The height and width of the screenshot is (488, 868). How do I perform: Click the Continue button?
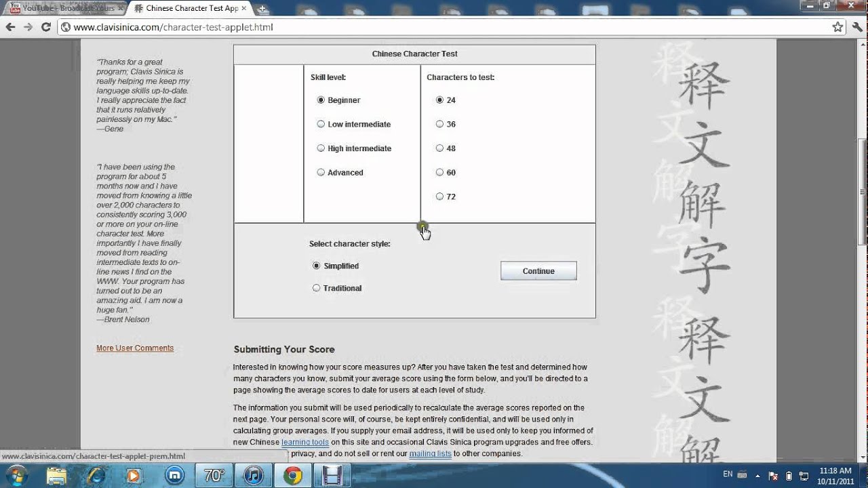tap(538, 271)
